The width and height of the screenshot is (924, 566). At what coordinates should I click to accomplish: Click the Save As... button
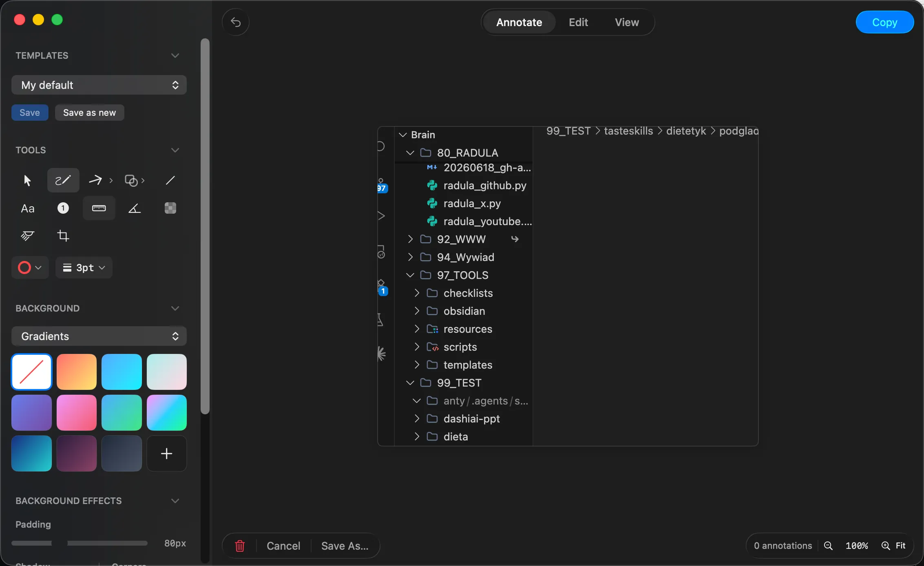[x=345, y=546]
